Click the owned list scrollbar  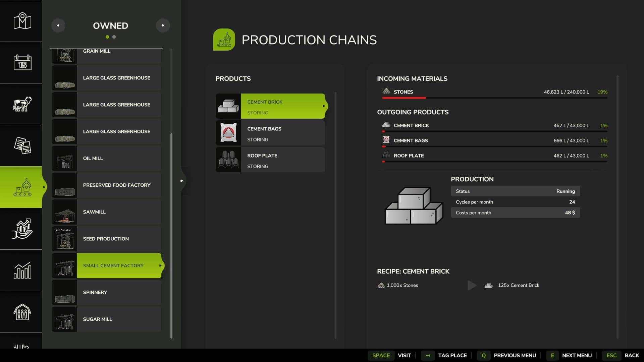(171, 235)
